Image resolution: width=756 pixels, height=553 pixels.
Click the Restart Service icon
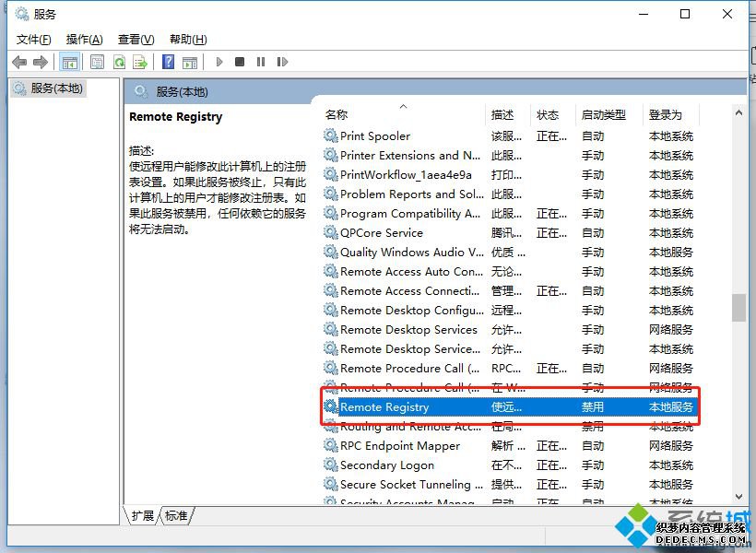coord(282,62)
